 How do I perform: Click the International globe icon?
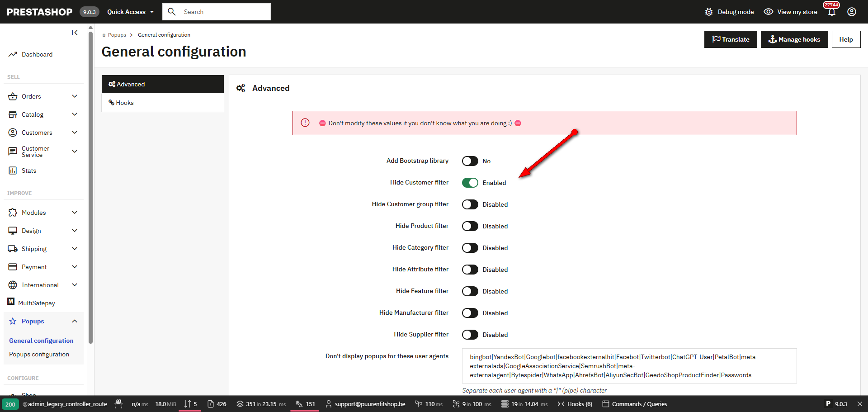point(13,285)
